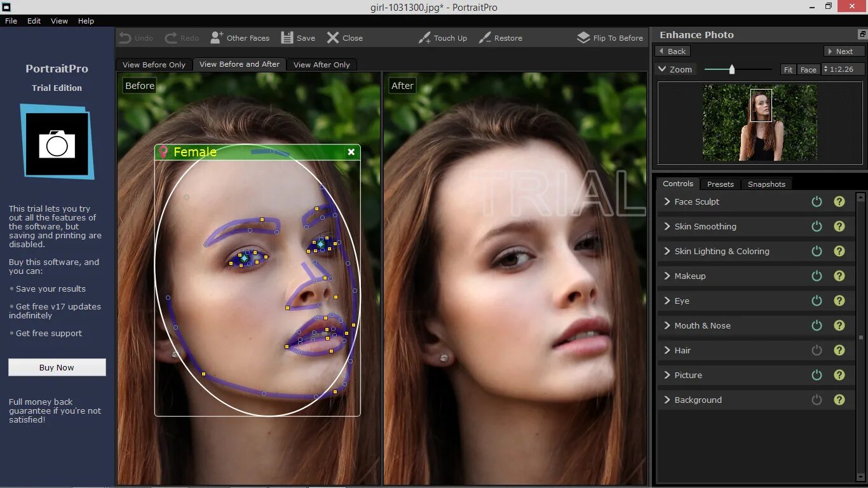The image size is (868, 488).
Task: Click the Buy Now button
Action: click(x=57, y=367)
